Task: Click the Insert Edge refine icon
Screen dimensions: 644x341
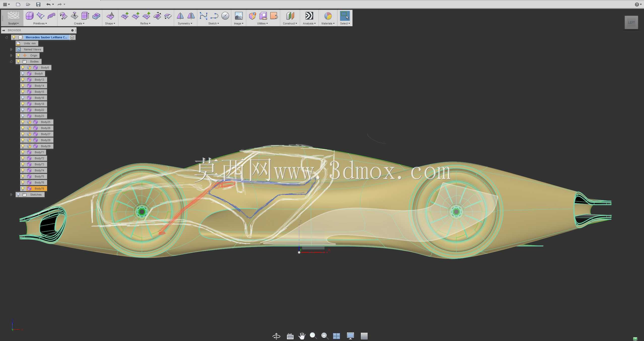Action: pos(125,16)
